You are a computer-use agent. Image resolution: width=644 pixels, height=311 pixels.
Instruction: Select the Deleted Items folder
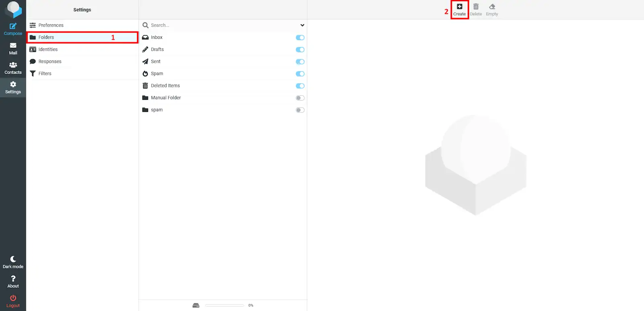(165, 86)
